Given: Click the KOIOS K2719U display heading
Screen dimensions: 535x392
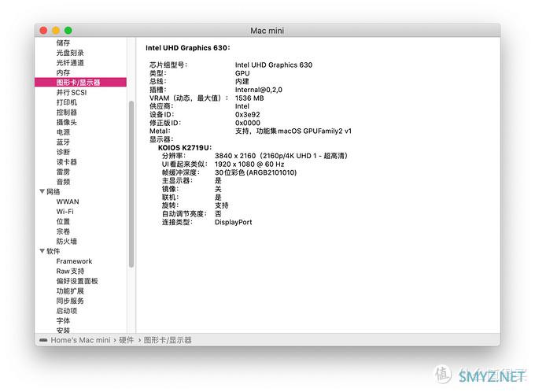Looking at the screenshot, I should [x=185, y=147].
